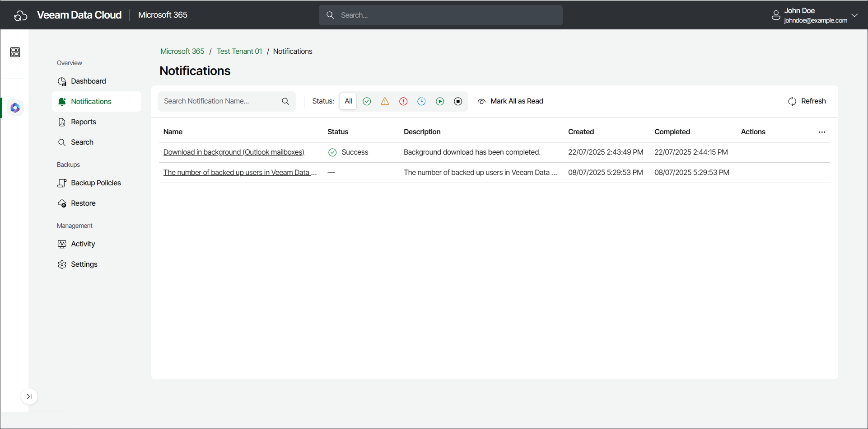Filter by Running status play icon
Image resolution: width=868 pixels, height=429 pixels.
(x=440, y=102)
